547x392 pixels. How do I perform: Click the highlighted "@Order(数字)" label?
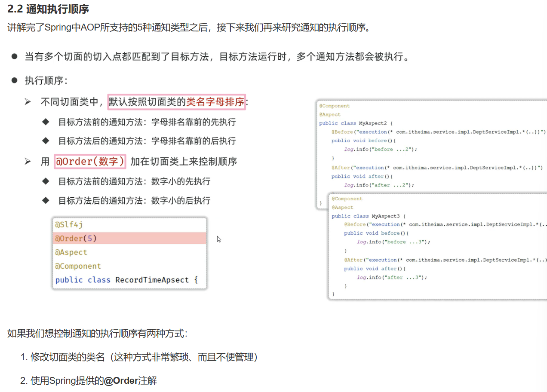(x=90, y=162)
